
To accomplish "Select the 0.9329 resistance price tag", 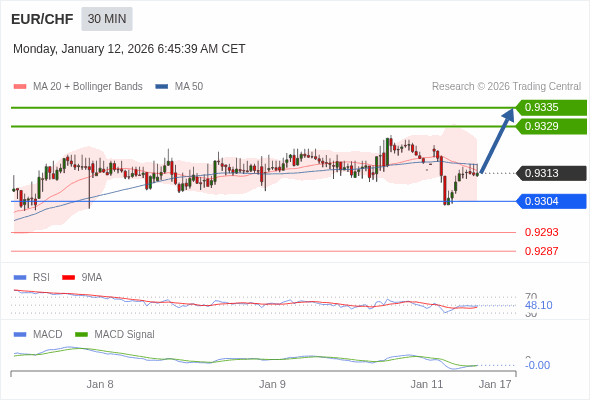I will (551, 126).
